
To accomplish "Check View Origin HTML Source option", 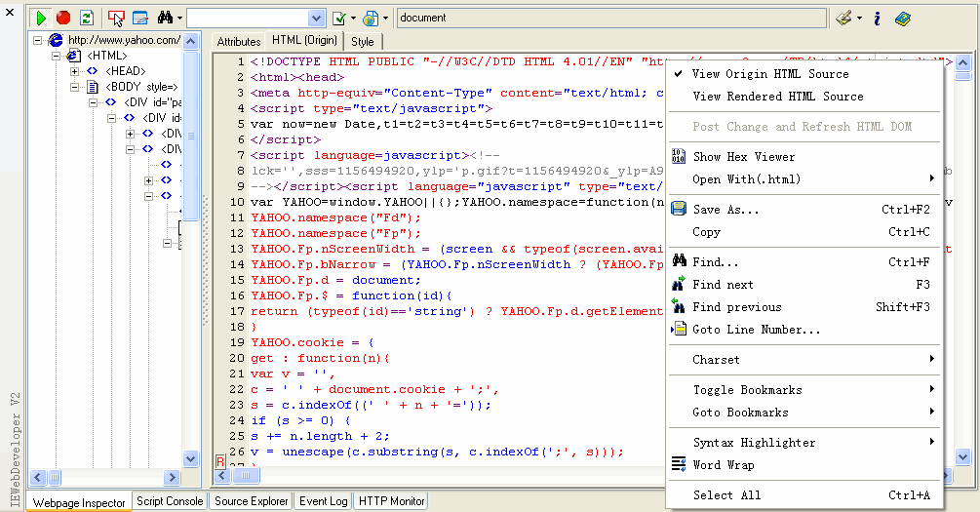I will (769, 74).
